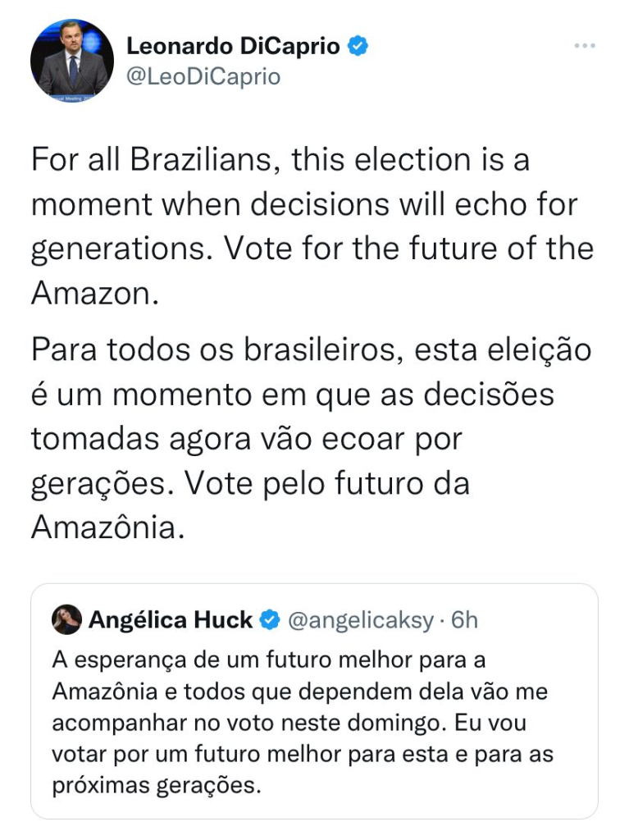Click the line "tomadas agora vão ecoar por"
Viewport: 629px width, 840px height.
click(247, 440)
